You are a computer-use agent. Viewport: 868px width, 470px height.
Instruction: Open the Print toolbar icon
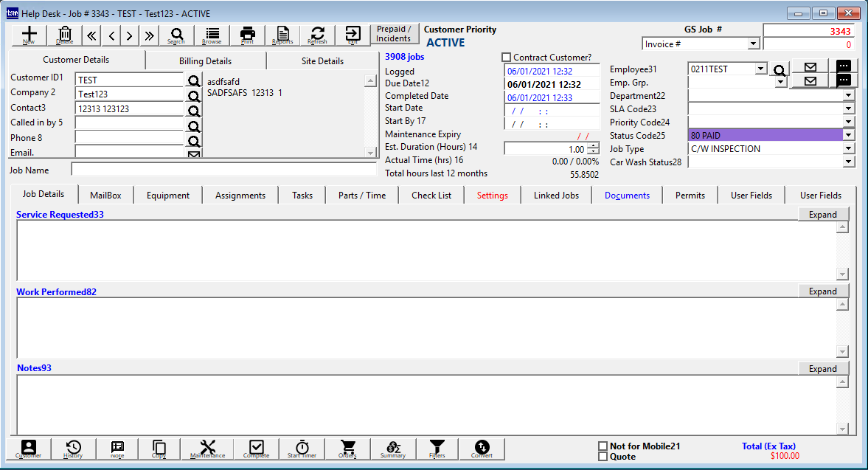click(248, 35)
